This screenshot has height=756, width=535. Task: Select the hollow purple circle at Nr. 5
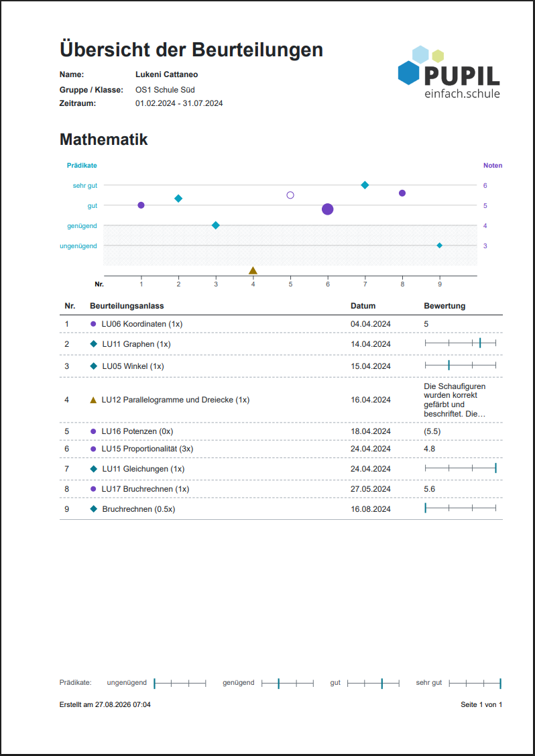pos(290,195)
